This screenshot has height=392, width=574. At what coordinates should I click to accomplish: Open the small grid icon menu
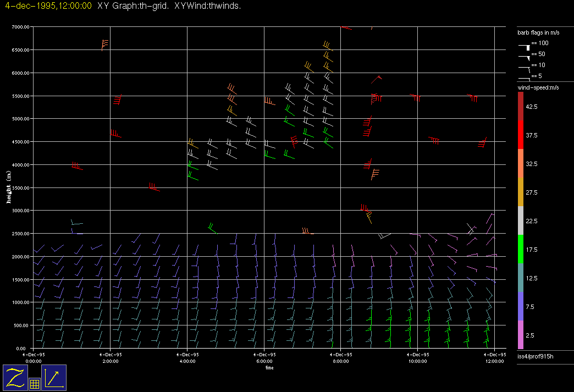pos(34,384)
